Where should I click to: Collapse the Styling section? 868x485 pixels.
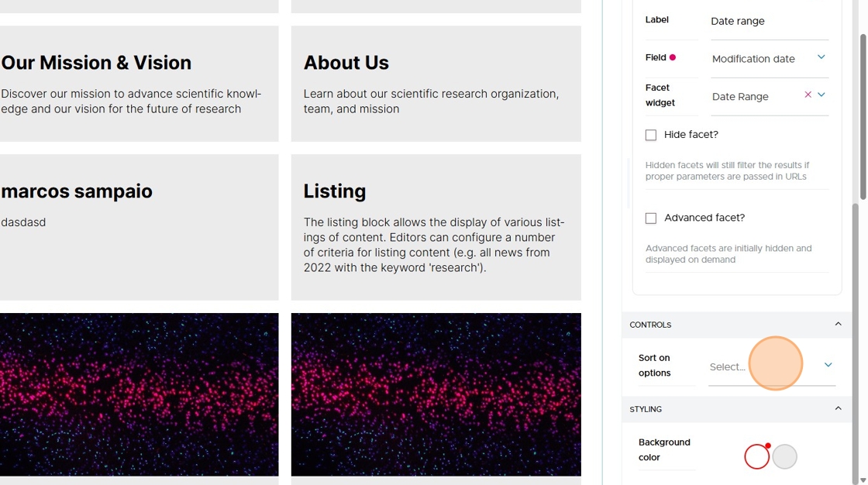tap(838, 408)
